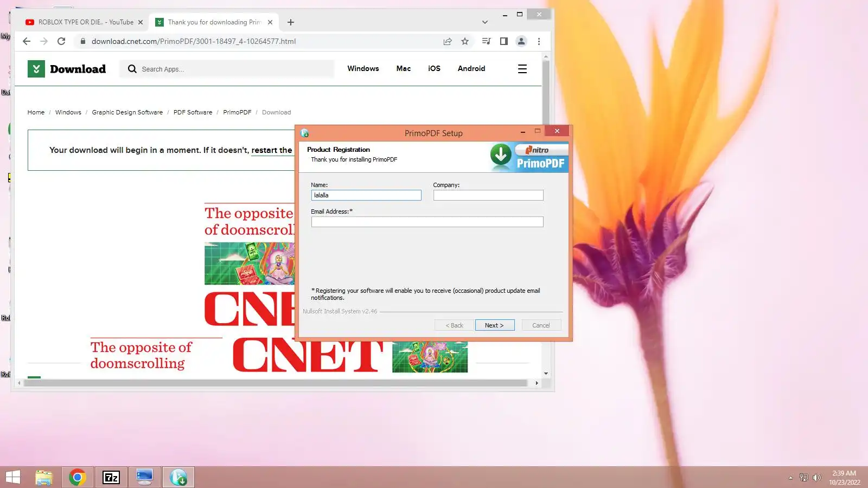The width and height of the screenshot is (868, 488).
Task: Open File Explorer from the taskbar
Action: pos(44,477)
